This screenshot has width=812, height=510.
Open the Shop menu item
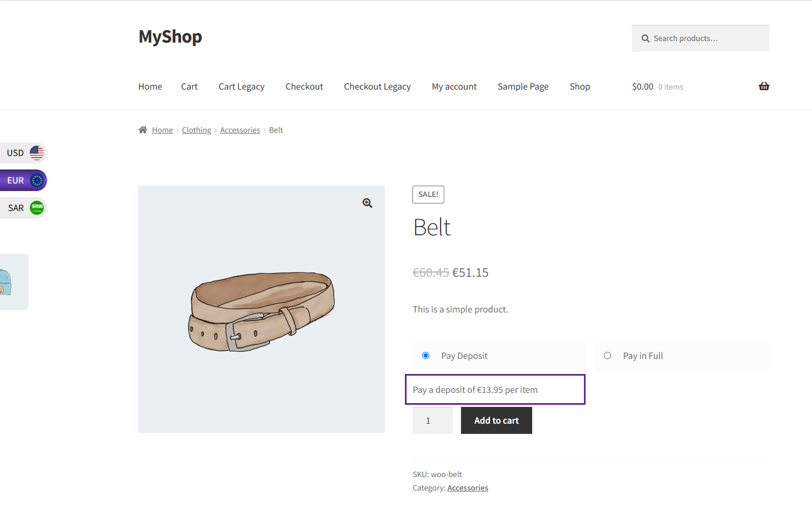(580, 86)
